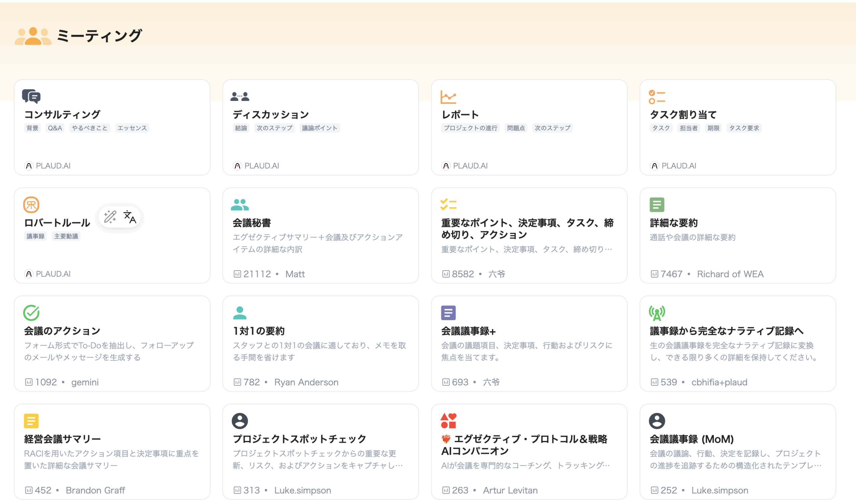Select the タスク要求 tag
This screenshot has height=504, width=856.
click(x=744, y=128)
